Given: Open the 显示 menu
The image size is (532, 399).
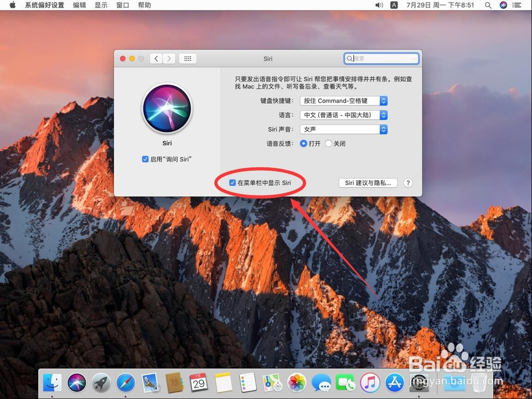Looking at the screenshot, I should (101, 5).
